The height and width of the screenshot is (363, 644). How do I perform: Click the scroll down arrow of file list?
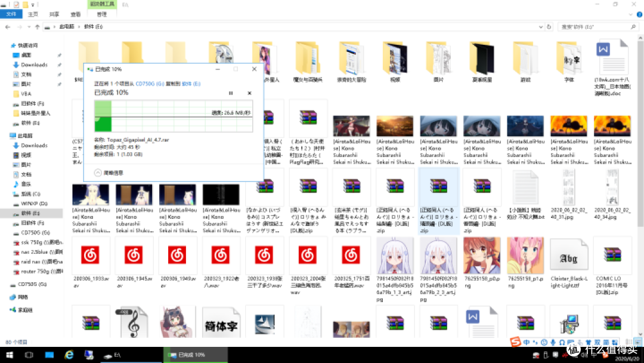point(640,334)
